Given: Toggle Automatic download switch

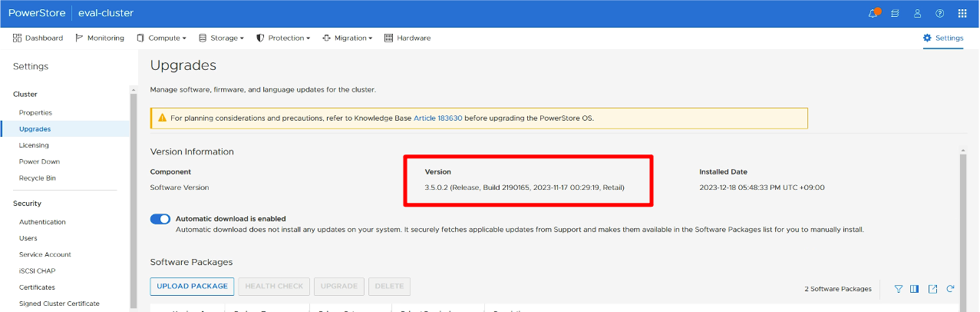Looking at the screenshot, I should [x=160, y=219].
